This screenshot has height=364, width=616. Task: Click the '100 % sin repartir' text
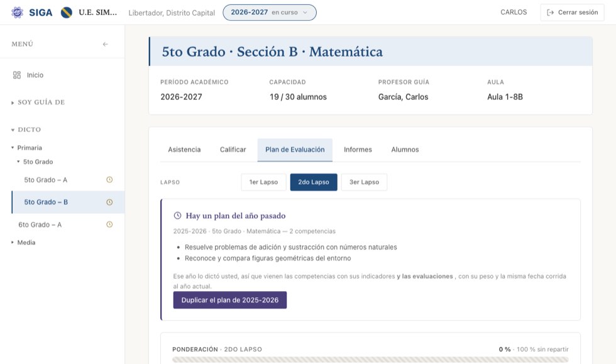[x=542, y=349]
